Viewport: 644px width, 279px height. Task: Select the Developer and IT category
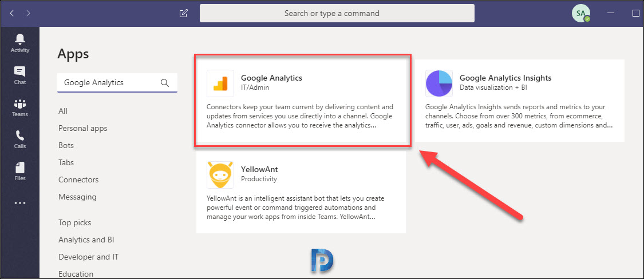tap(88, 257)
